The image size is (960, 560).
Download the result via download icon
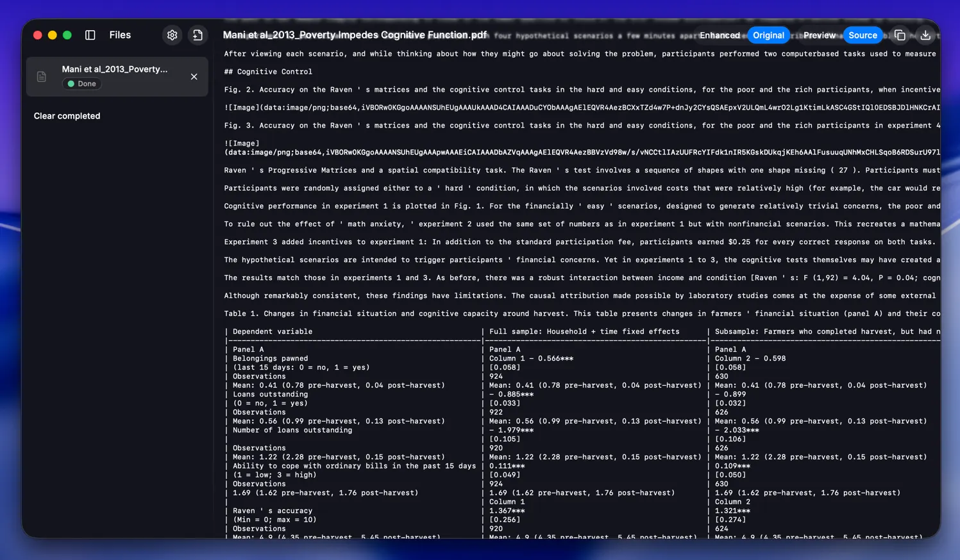(x=925, y=35)
